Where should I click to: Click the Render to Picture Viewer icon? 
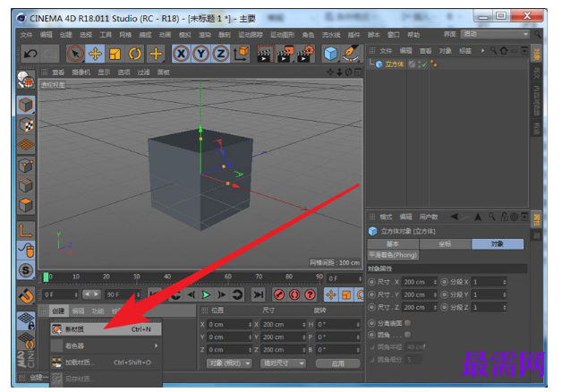pos(285,54)
